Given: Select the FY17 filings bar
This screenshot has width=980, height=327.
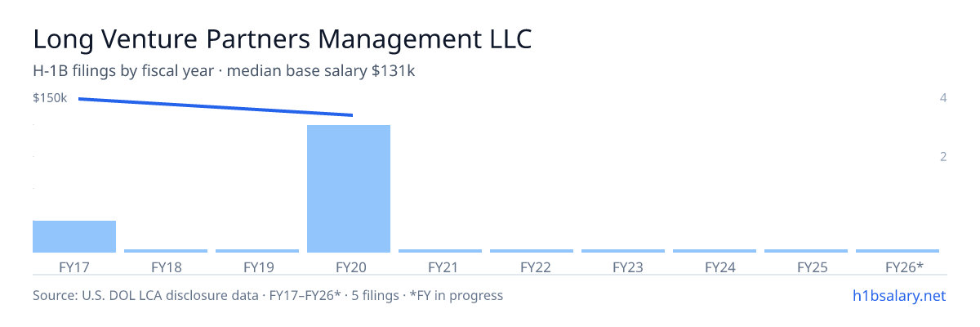Looking at the screenshot, I should click(74, 236).
